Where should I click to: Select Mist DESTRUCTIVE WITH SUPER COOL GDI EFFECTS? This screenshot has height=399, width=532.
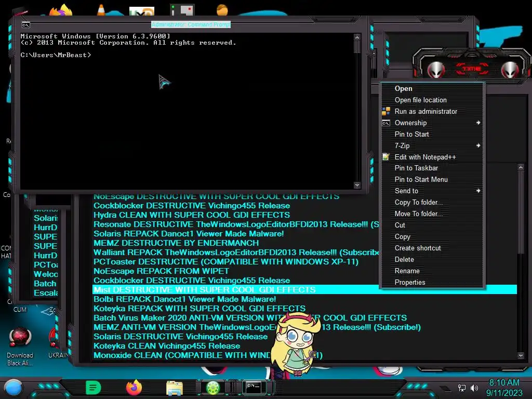pyautogui.click(x=304, y=290)
